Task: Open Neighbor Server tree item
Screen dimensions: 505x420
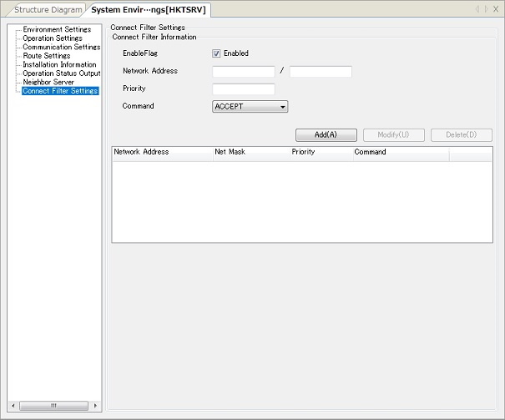Action: [48, 82]
